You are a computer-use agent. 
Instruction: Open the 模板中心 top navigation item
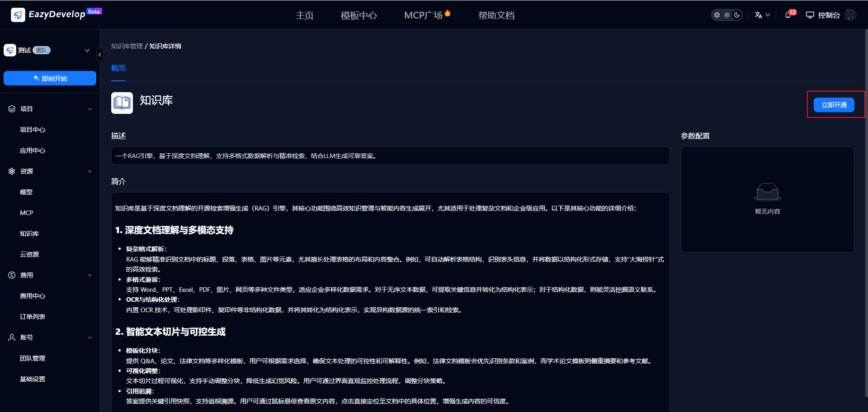pyautogui.click(x=359, y=15)
